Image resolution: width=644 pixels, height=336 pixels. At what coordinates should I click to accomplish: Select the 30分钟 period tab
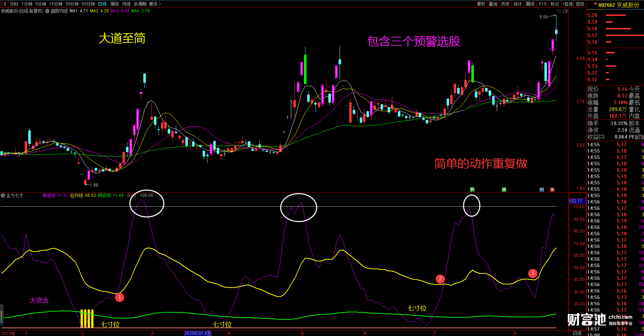coord(72,4)
